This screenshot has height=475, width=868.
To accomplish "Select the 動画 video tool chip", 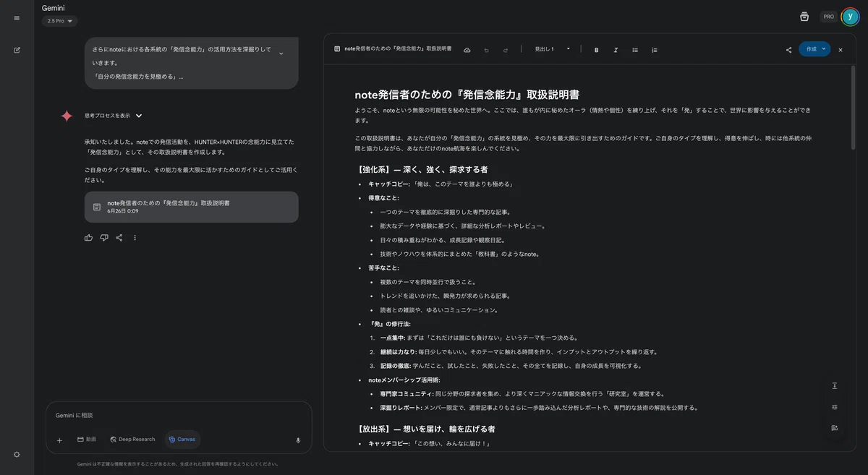I will point(87,440).
